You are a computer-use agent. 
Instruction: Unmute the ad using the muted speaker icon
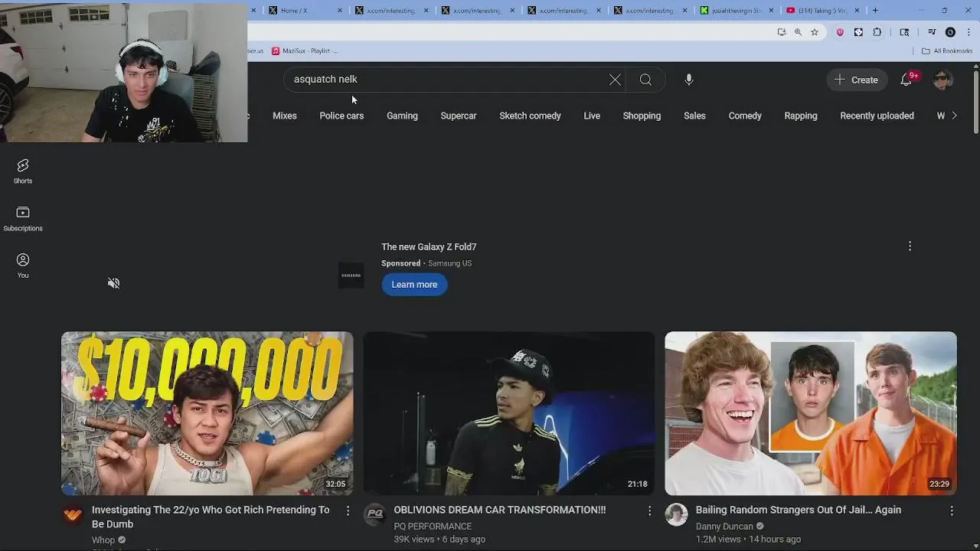[113, 283]
